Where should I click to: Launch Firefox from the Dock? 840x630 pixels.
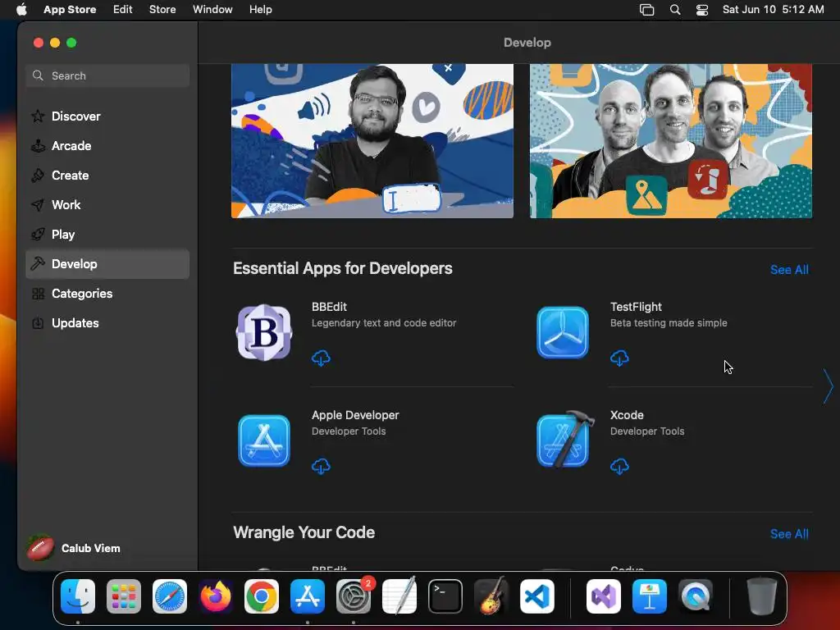[216, 596]
